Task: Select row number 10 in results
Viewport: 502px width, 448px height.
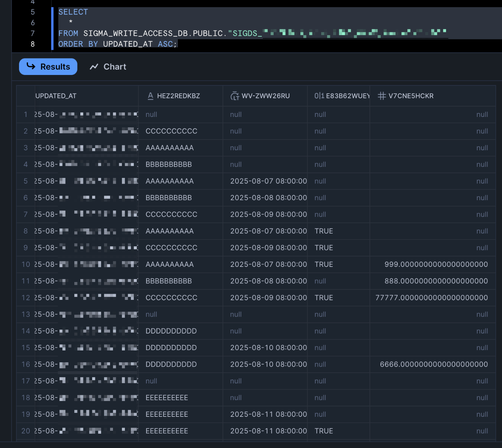Action: pyautogui.click(x=25, y=264)
